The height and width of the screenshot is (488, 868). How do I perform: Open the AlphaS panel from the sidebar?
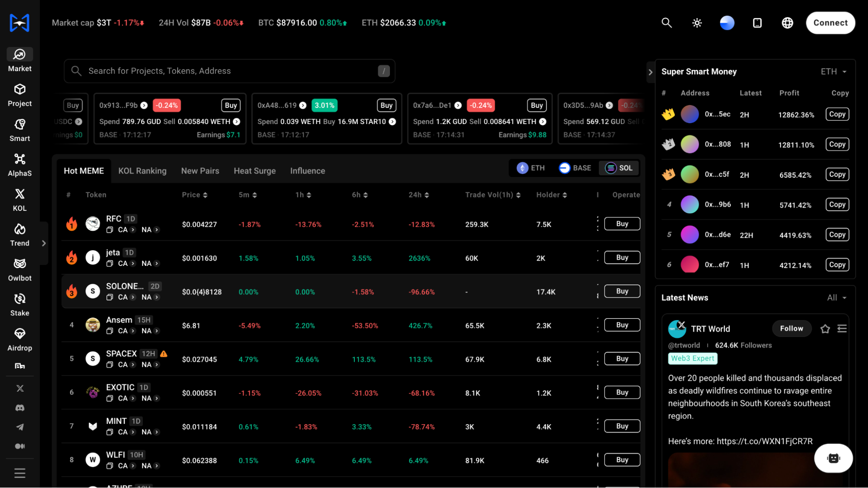[x=20, y=164]
